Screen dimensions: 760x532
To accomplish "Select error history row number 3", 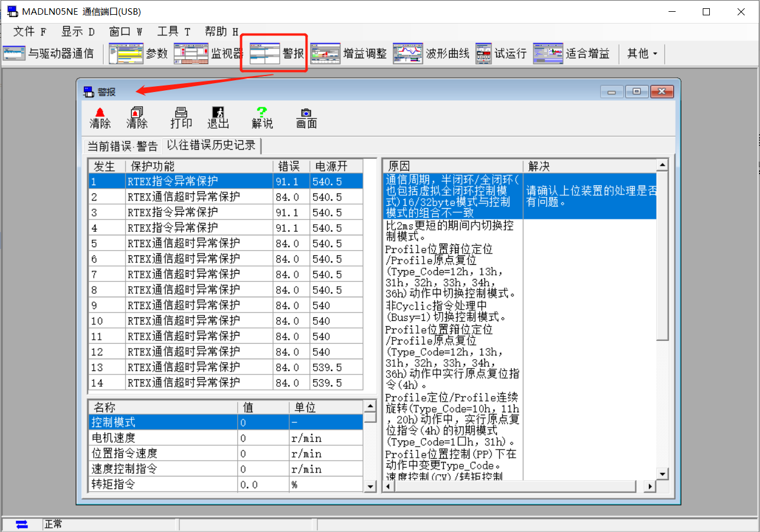I will [x=225, y=212].
